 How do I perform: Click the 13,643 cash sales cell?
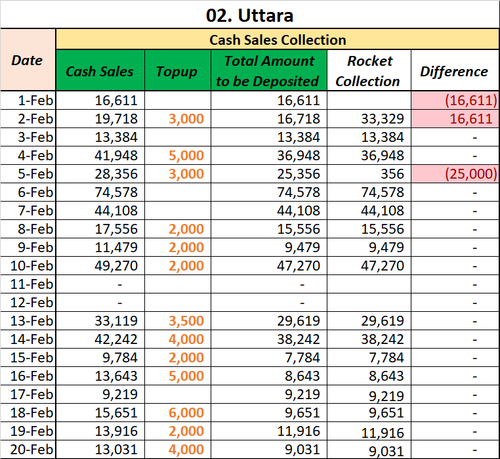[x=100, y=376]
